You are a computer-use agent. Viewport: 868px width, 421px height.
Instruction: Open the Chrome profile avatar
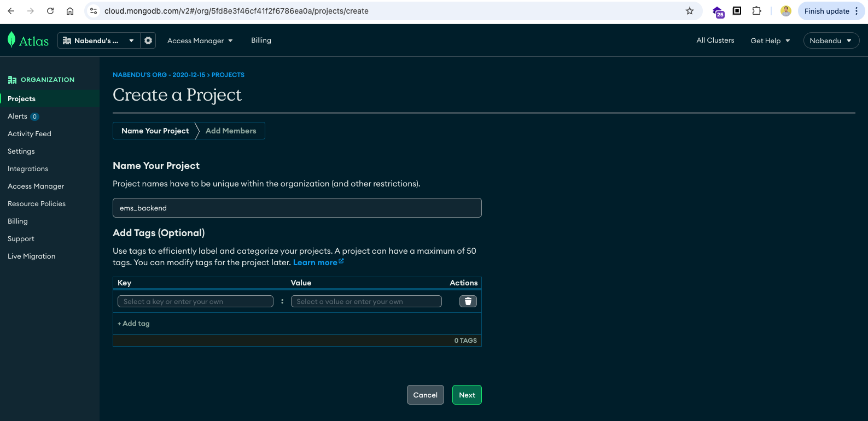786,11
